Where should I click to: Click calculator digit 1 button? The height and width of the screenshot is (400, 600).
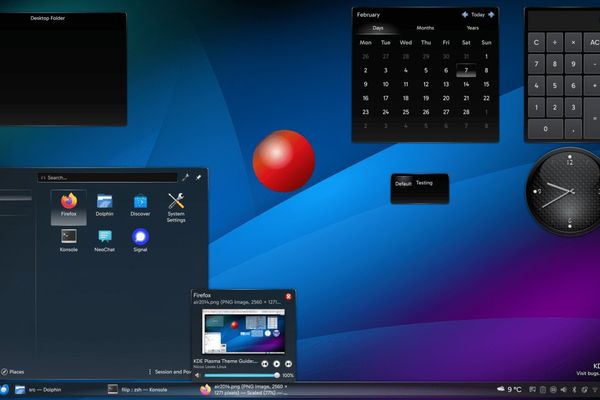pyautogui.click(x=536, y=108)
